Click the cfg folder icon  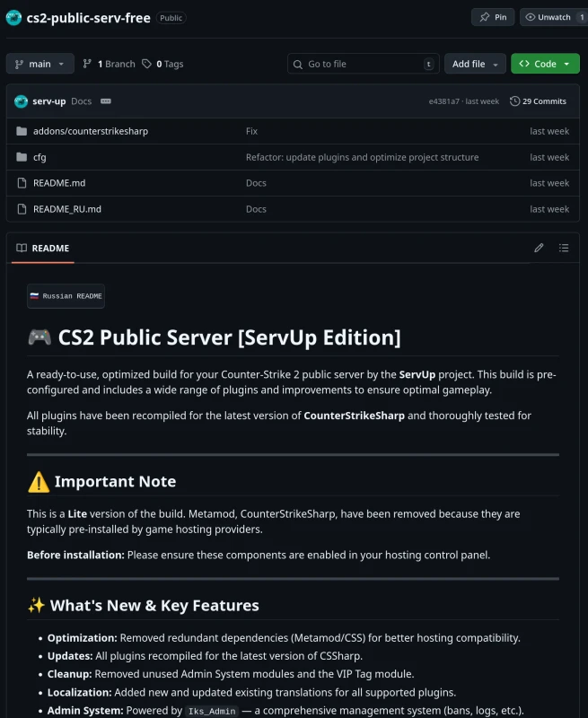click(22, 158)
